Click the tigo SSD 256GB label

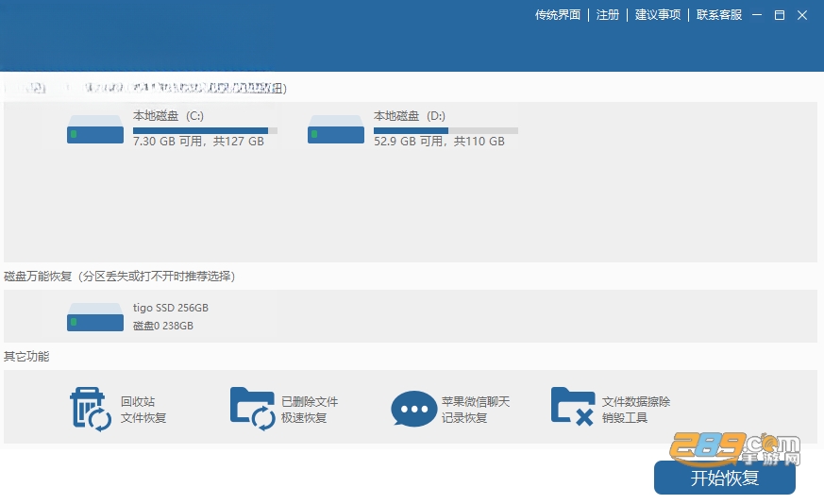170,308
